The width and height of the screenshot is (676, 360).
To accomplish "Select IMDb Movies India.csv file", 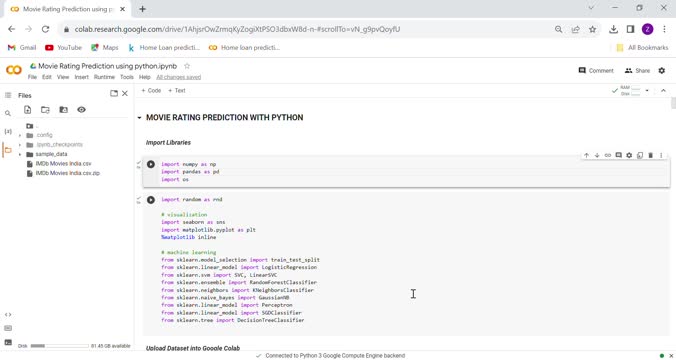I will tap(63, 164).
